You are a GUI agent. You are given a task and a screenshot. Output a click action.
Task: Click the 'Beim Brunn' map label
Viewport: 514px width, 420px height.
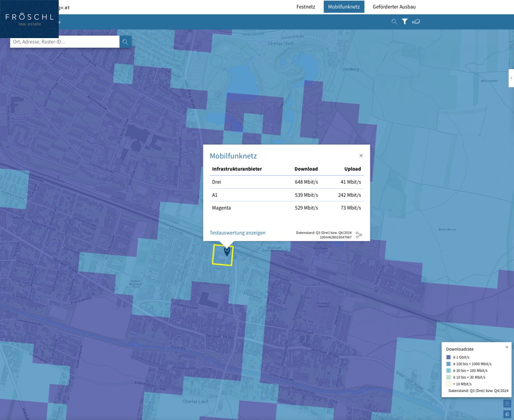point(447,229)
